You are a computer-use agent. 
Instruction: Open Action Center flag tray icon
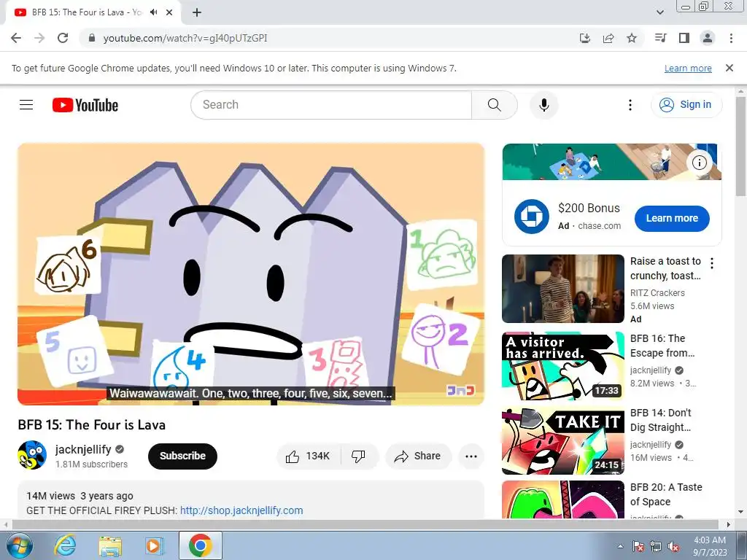638,547
